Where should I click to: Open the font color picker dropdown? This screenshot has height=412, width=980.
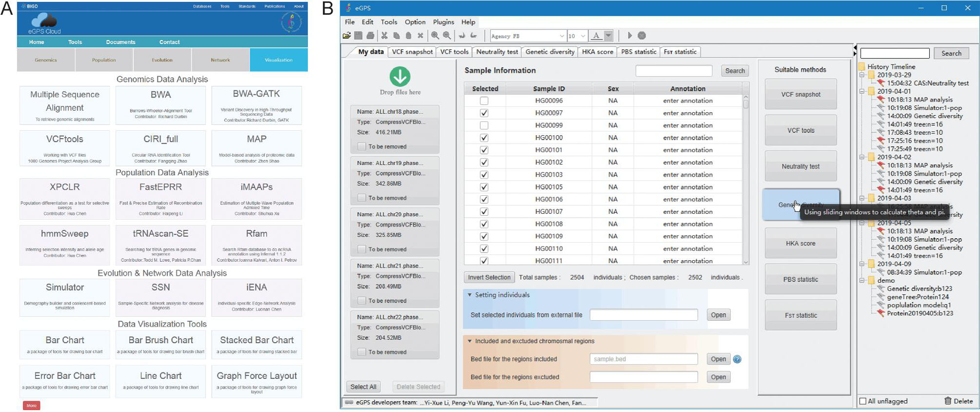point(608,36)
